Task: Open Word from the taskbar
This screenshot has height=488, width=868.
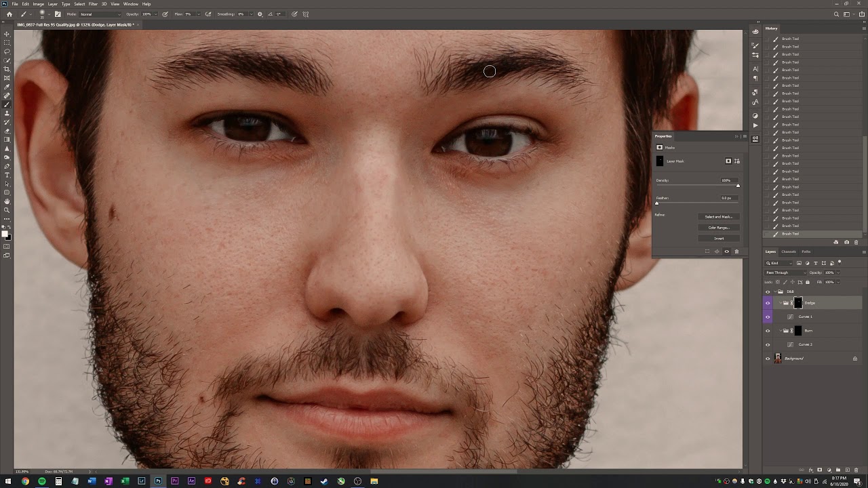Action: coord(92,481)
